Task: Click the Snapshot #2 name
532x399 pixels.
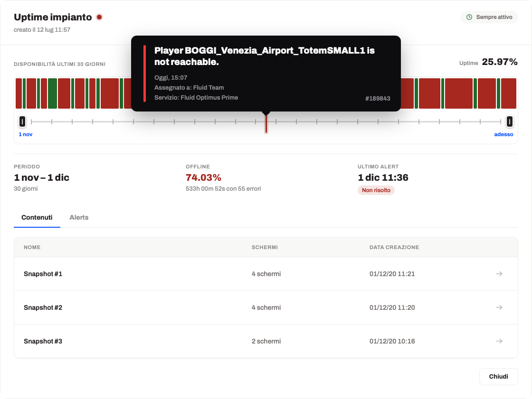Action: point(43,307)
